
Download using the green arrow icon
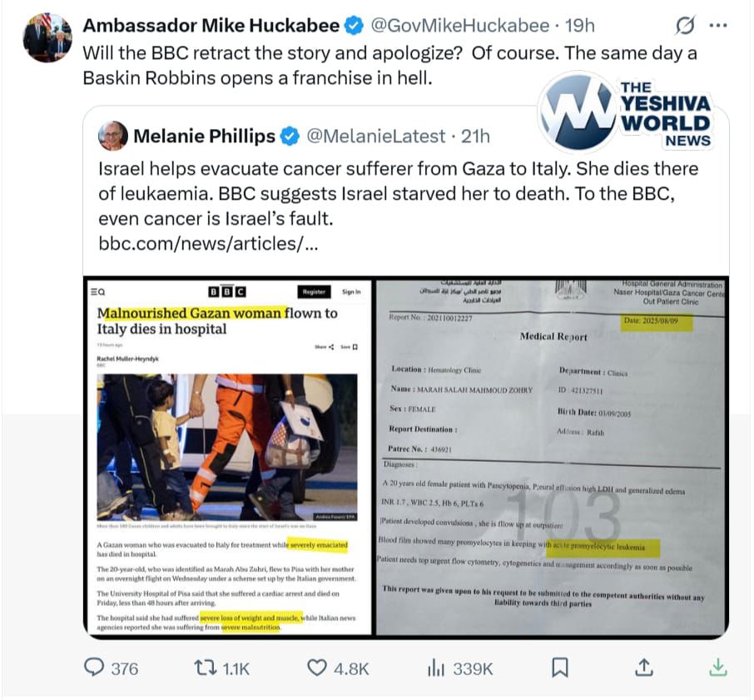(x=718, y=668)
